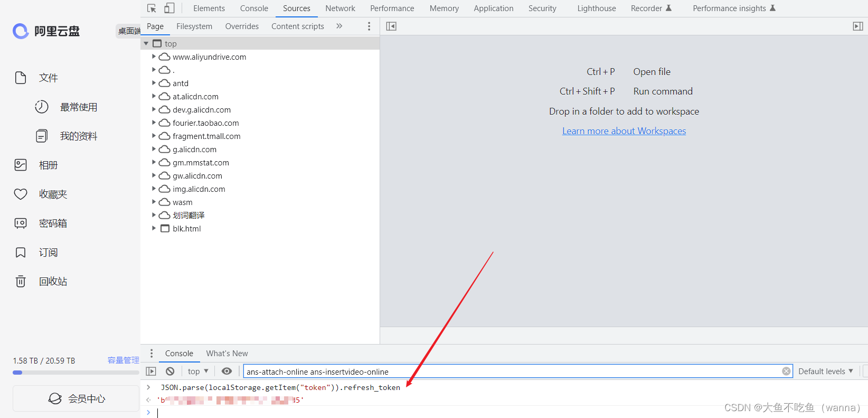
Task: Hide the navigator sidebar pane
Action: coord(391,26)
